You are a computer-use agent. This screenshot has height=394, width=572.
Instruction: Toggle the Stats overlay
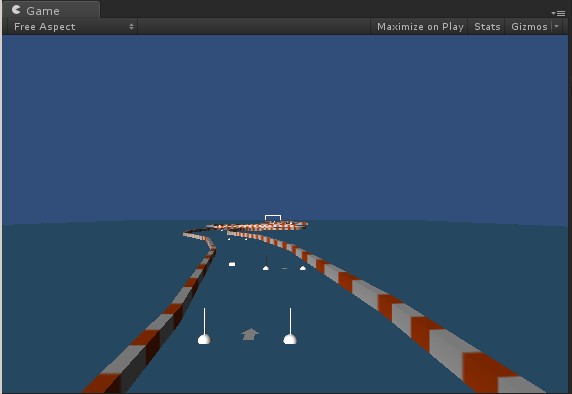(487, 27)
